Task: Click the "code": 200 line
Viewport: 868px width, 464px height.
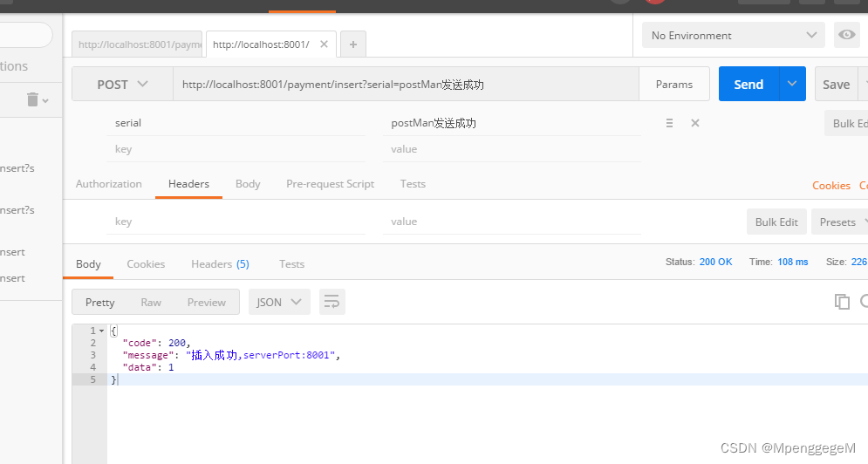Action: click(x=156, y=343)
